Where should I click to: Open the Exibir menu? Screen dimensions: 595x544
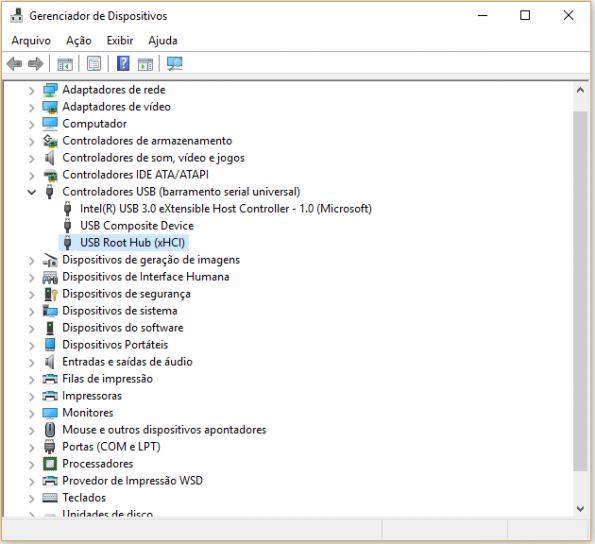pyautogui.click(x=120, y=40)
